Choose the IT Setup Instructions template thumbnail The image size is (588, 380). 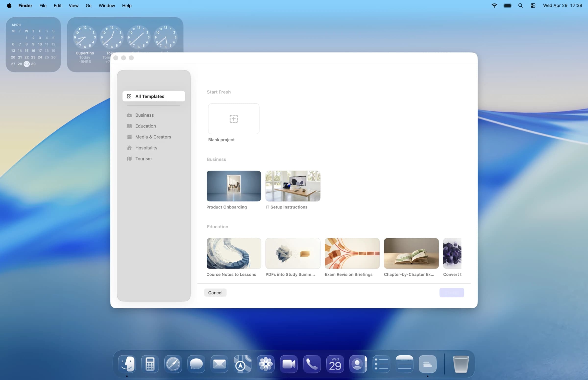pyautogui.click(x=293, y=186)
